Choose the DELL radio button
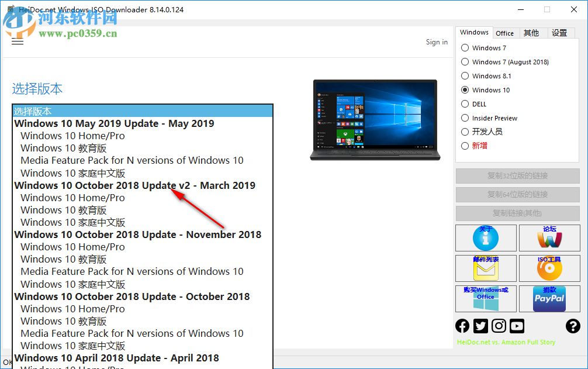Screen dimensions: 588x369 coord(465,104)
